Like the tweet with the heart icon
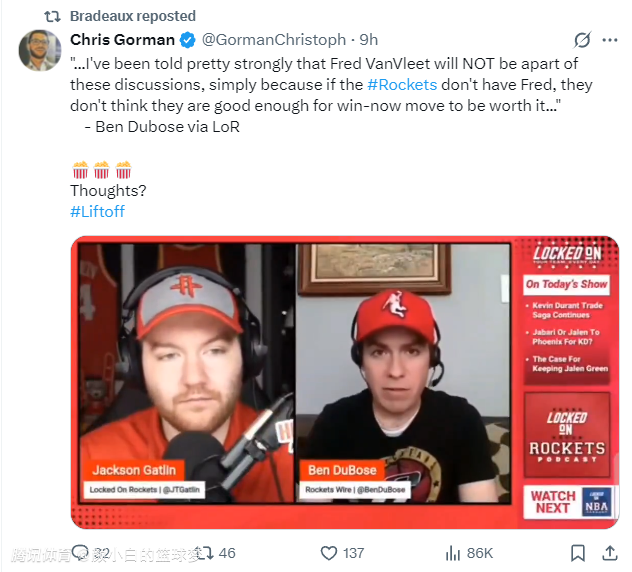Viewport: 632px width, 572px height. coord(329,553)
